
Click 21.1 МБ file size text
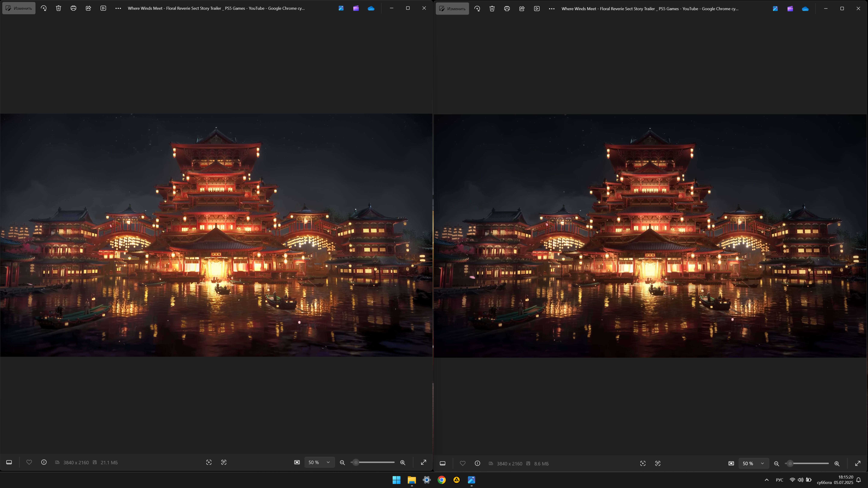109,462
